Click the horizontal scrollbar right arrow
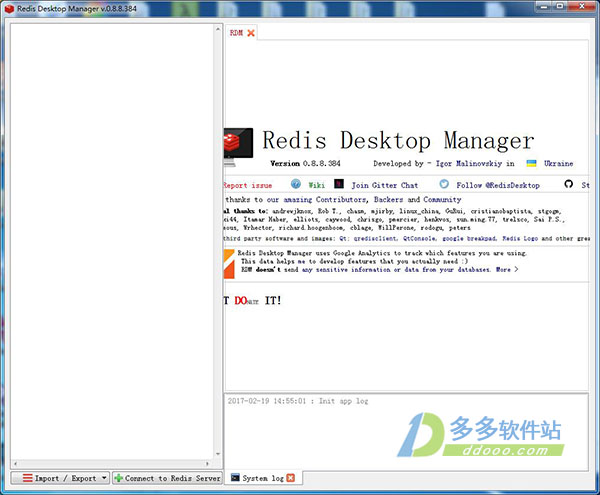Screen dimensions: 600x495 (x=207, y=463)
